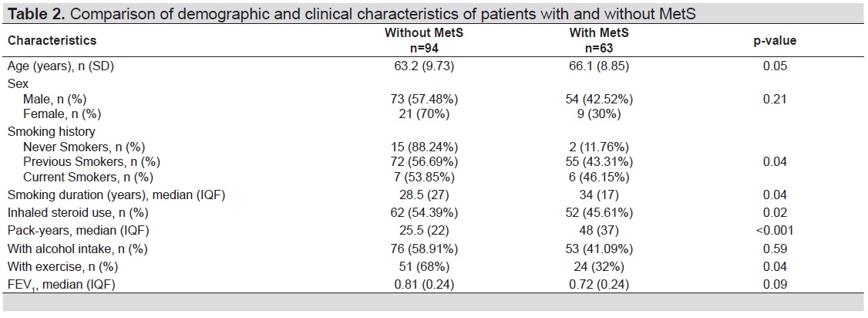Select the p-value column header
Viewport: 868px width, 318px height.
tap(775, 40)
